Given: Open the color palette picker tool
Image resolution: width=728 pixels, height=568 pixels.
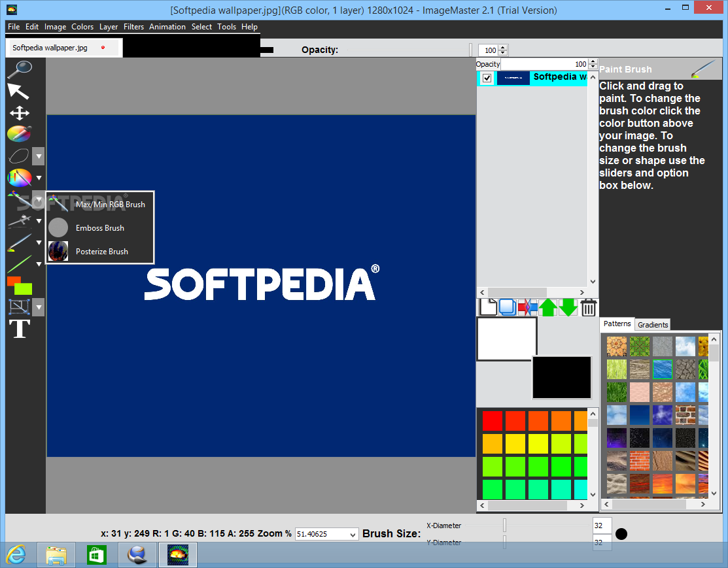Looking at the screenshot, I should coord(20,133).
